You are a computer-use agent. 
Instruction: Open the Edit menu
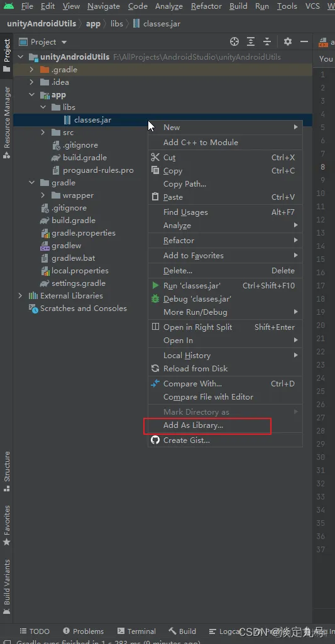coord(48,6)
